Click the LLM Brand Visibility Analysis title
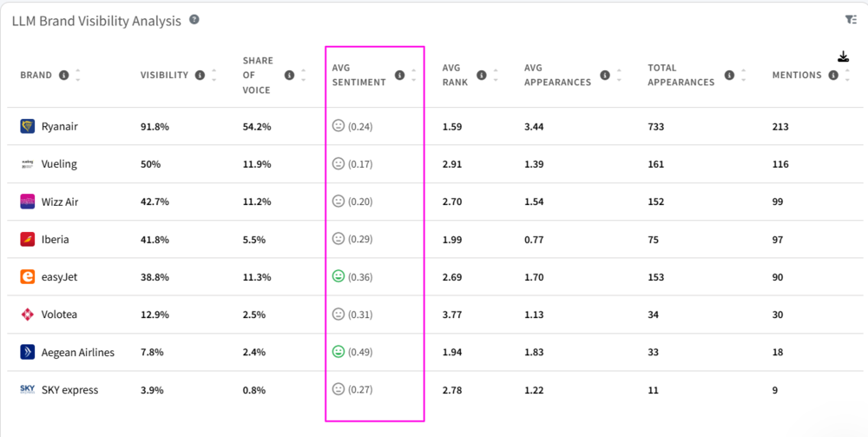 pos(96,21)
